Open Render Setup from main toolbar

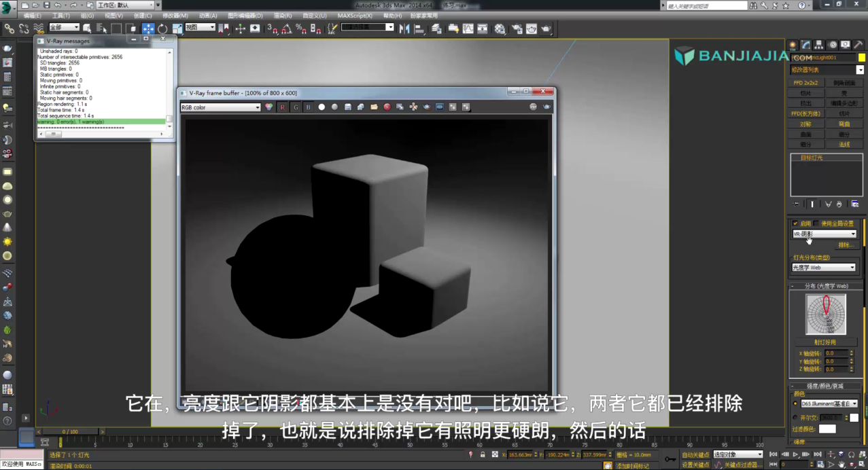pos(517,29)
